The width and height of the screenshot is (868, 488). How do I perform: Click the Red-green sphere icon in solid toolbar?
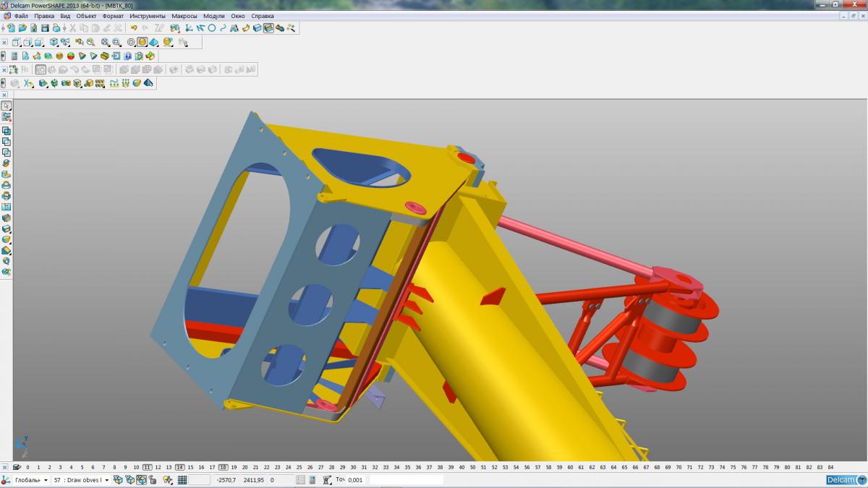[71, 56]
